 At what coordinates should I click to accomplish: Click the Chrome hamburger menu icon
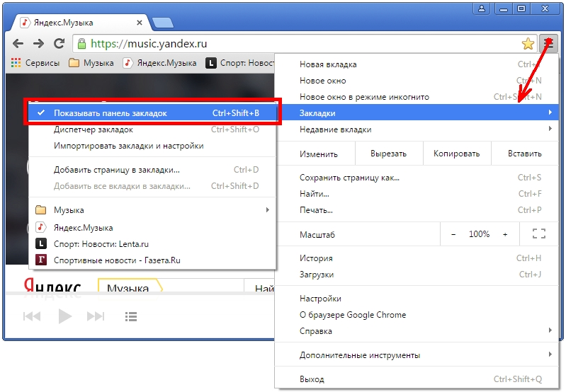548,43
